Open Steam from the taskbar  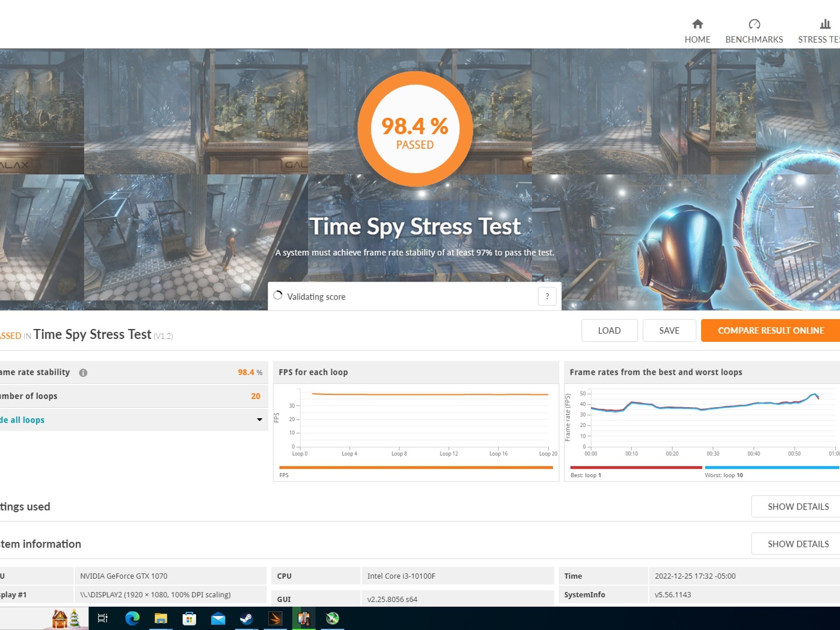[247, 618]
